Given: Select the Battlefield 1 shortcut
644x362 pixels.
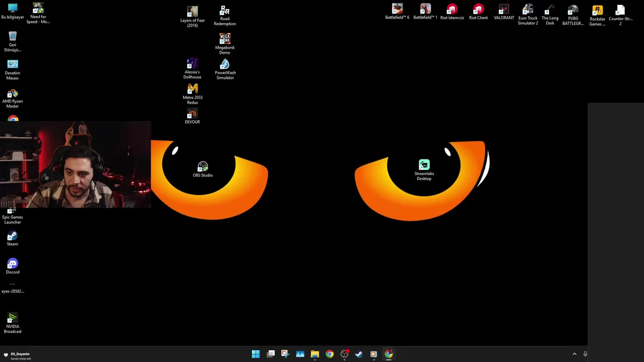Looking at the screenshot, I should 426,12.
